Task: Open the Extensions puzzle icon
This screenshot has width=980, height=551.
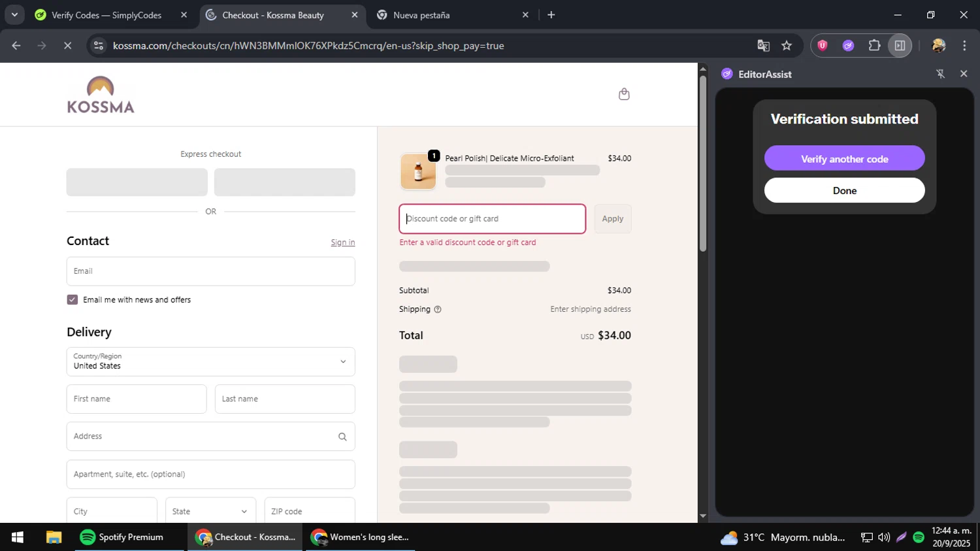Action: [874, 46]
